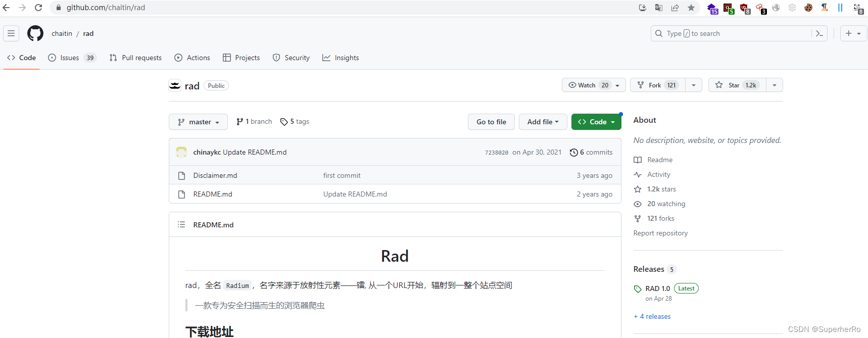Open the README.md file in file list
Image resolution: width=868 pixels, height=338 pixels.
point(213,194)
